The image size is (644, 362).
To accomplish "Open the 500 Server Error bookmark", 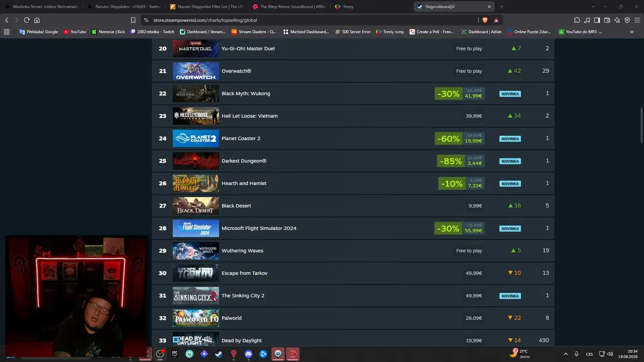I will point(352,32).
